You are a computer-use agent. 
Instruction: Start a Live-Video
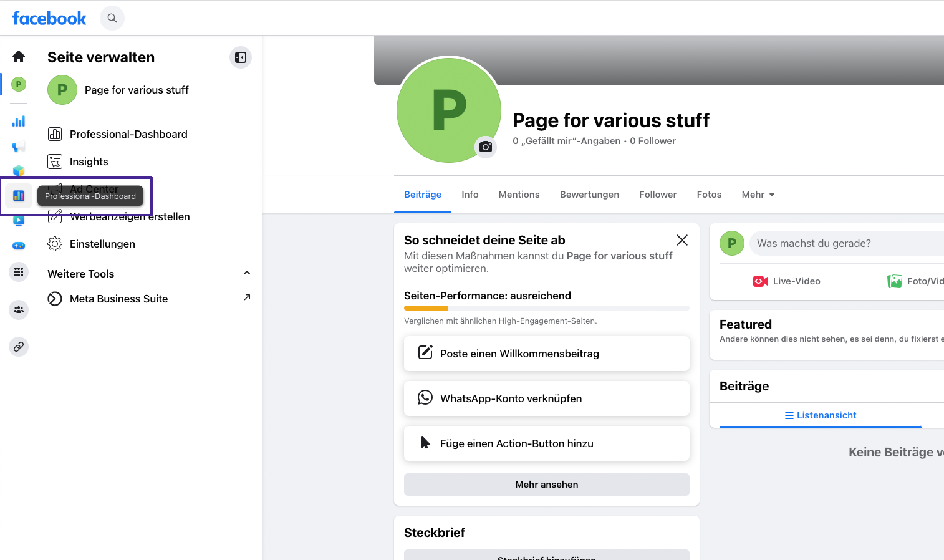pyautogui.click(x=787, y=281)
